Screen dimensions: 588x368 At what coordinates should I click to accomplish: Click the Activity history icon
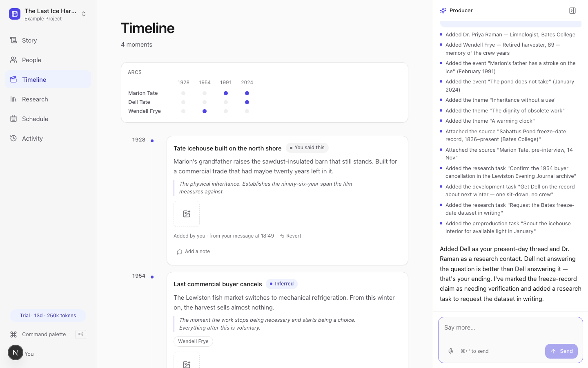[x=13, y=138]
